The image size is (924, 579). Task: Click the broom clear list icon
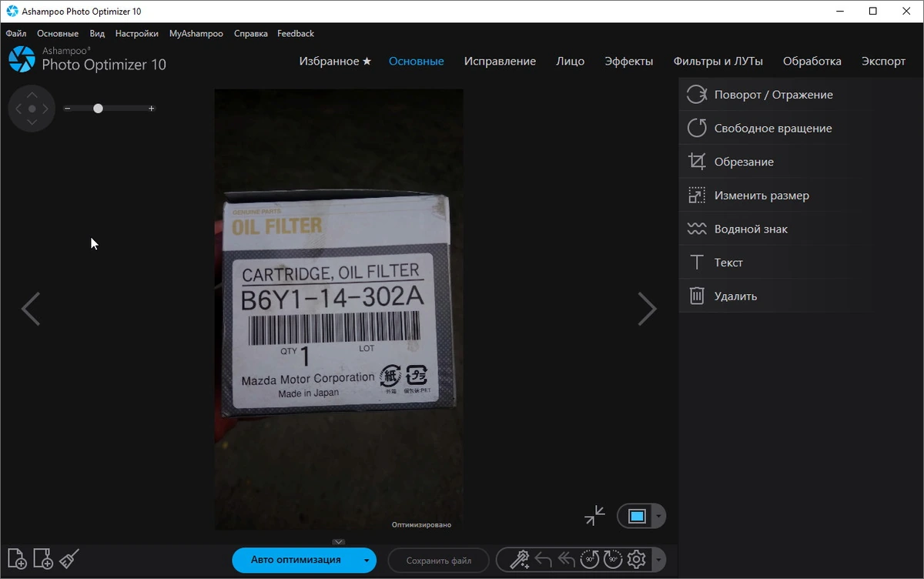(69, 559)
